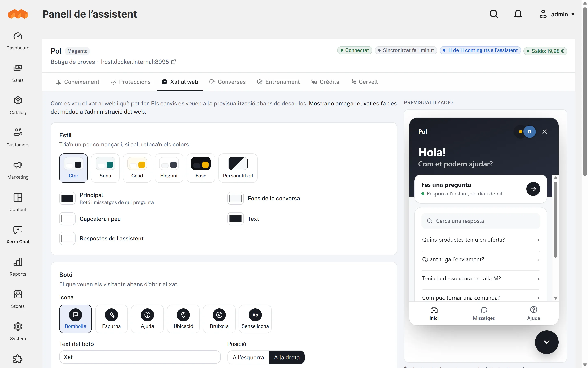This screenshot has height=368, width=588.
Task: Select the Càlid style preset
Action: pyautogui.click(x=137, y=168)
